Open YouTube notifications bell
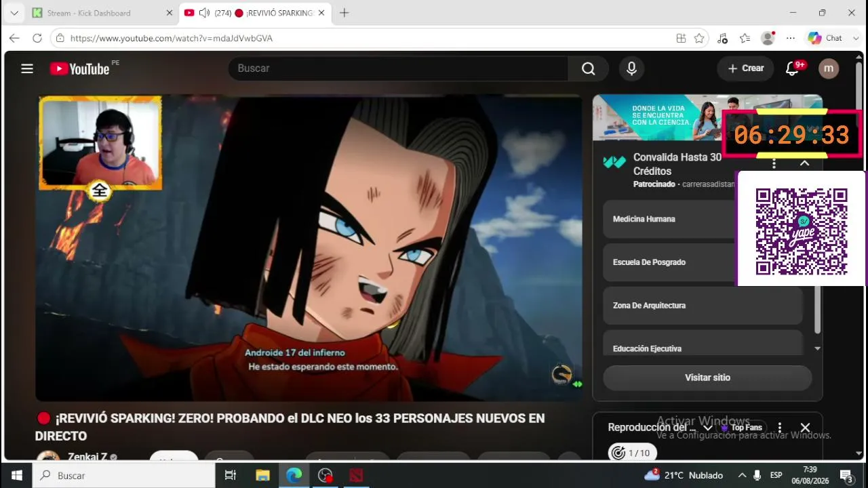868x488 pixels. pos(791,68)
